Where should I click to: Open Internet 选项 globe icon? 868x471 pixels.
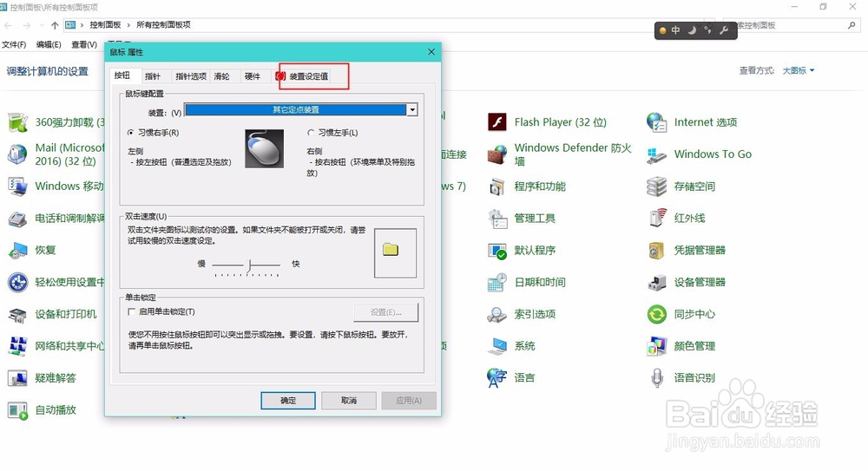pyautogui.click(x=656, y=122)
